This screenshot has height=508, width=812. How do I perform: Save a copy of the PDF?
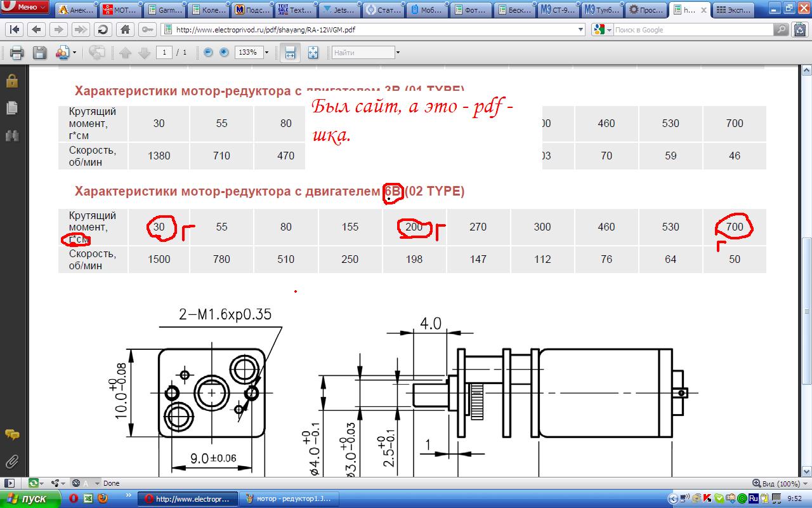point(39,53)
